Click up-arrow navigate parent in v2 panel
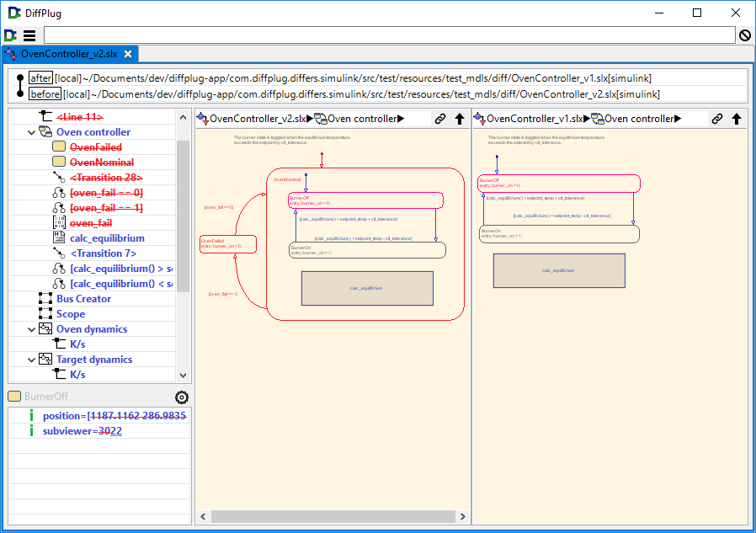Image resolution: width=756 pixels, height=533 pixels. [460, 119]
